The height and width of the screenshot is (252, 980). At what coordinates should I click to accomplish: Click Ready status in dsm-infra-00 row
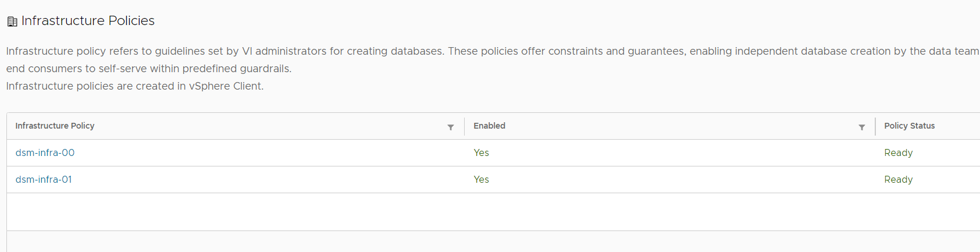[898, 152]
